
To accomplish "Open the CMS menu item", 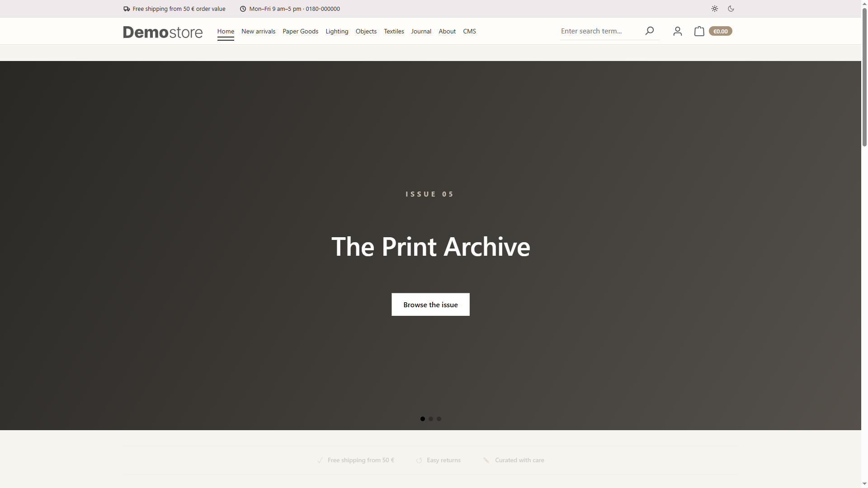I will pos(469,31).
